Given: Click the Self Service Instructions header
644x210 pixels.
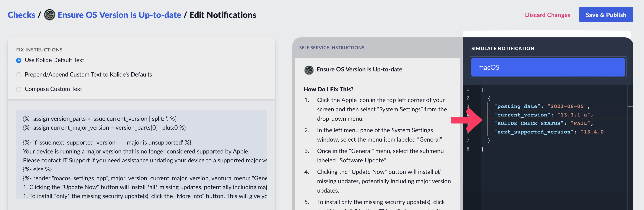Looking at the screenshot, I should pyautogui.click(x=332, y=48).
